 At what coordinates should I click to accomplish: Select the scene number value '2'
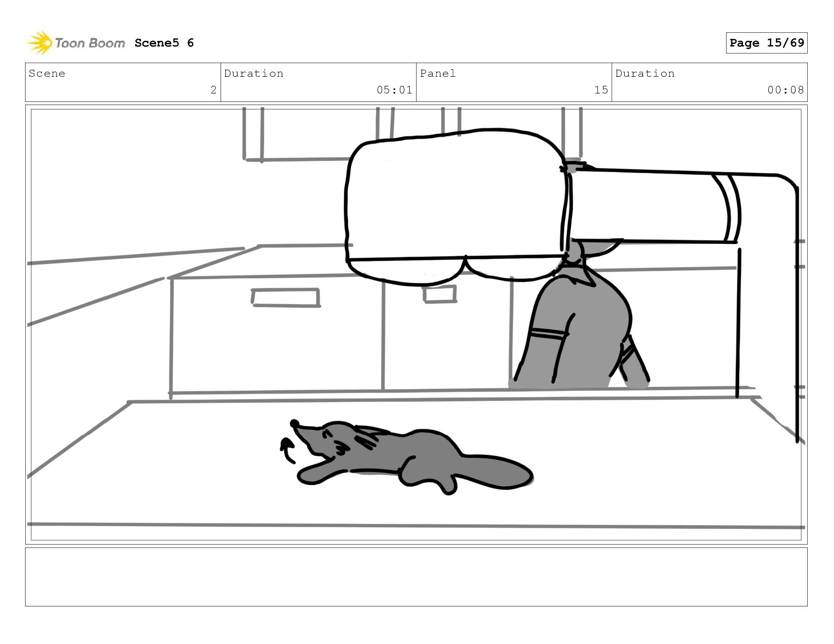(x=213, y=90)
